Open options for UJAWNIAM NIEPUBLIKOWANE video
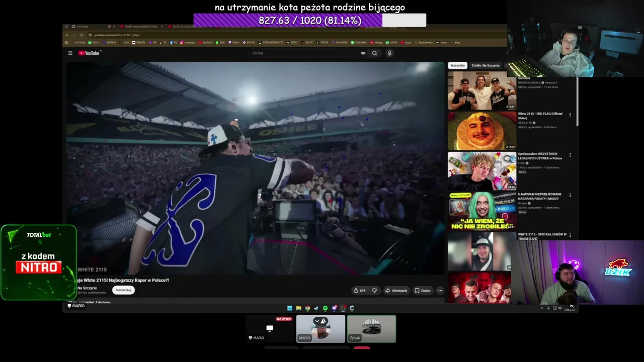The height and width of the screenshot is (362, 644). point(570,195)
